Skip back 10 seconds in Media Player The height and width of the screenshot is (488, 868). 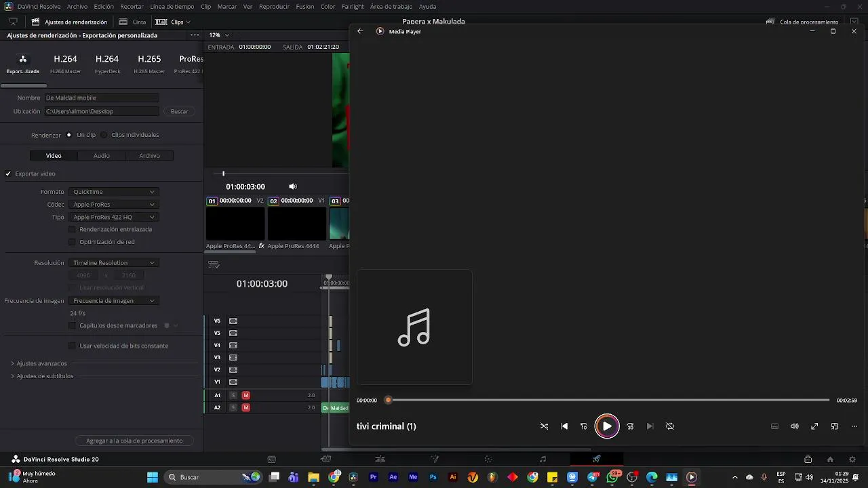pyautogui.click(x=584, y=426)
